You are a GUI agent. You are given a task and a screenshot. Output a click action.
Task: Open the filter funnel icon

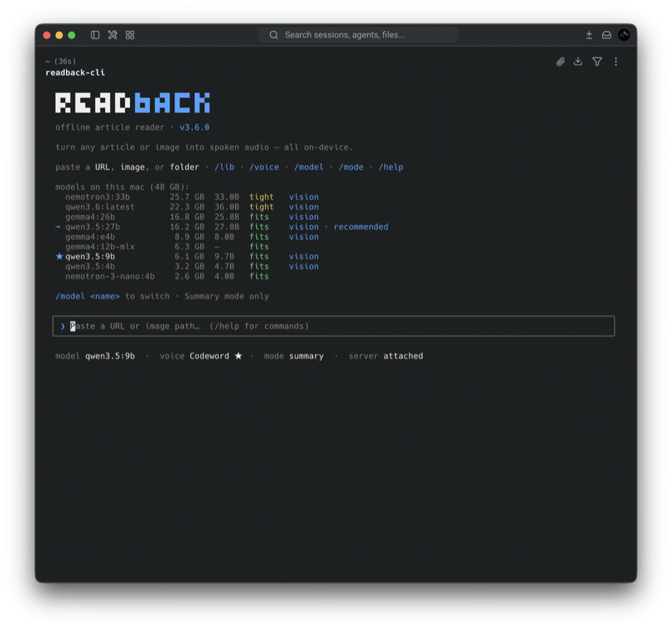tap(597, 62)
